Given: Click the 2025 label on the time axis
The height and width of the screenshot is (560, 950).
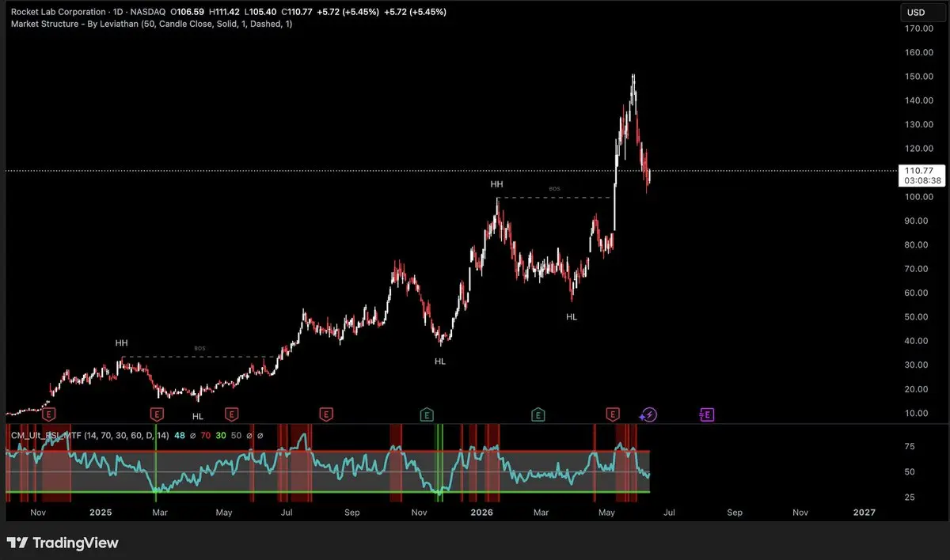Looking at the screenshot, I should (x=100, y=513).
